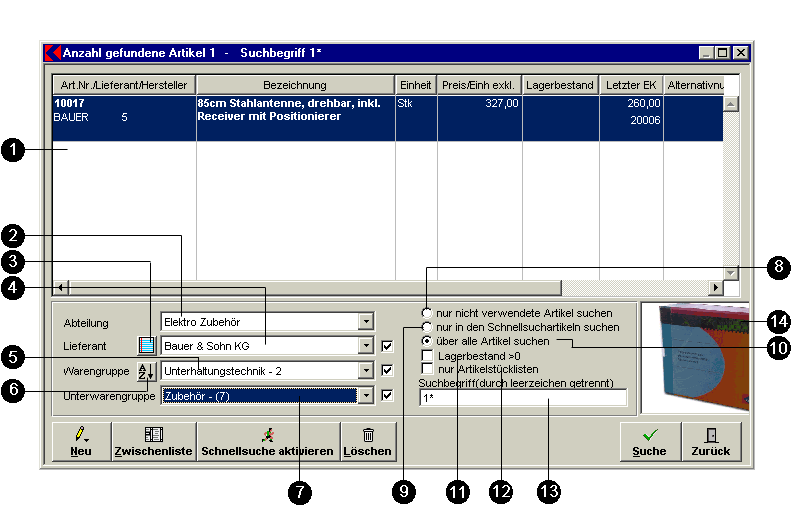This screenshot has width=794, height=510.
Task: Open the Lieferant Bauer & Sohn dropdown
Action: tap(366, 346)
